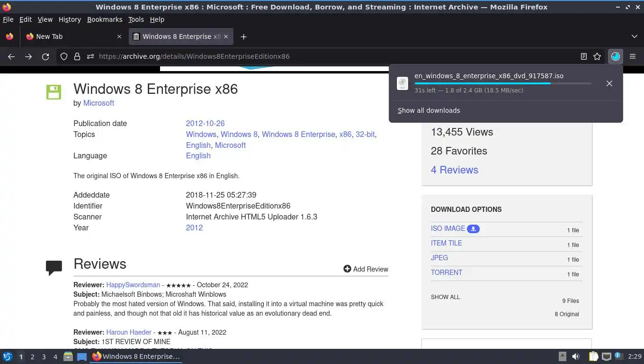Open the Year 2012 link
644x364 pixels.
(x=194, y=227)
